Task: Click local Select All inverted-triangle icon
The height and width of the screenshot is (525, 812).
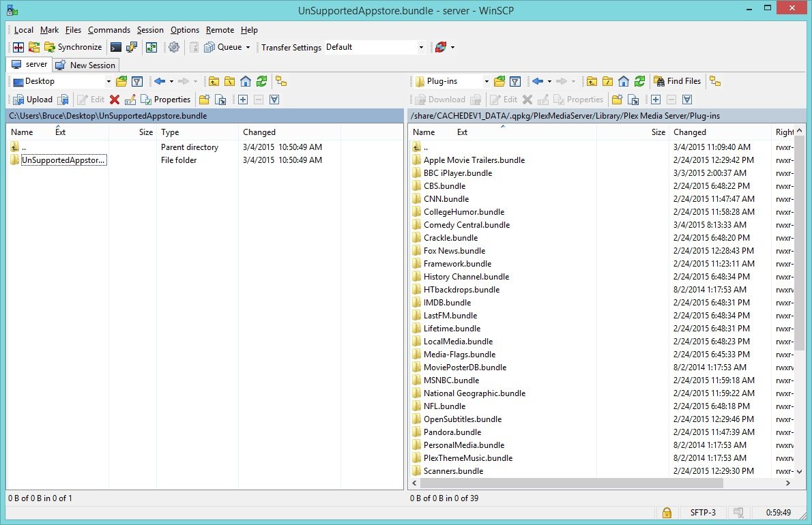Action: tap(274, 100)
